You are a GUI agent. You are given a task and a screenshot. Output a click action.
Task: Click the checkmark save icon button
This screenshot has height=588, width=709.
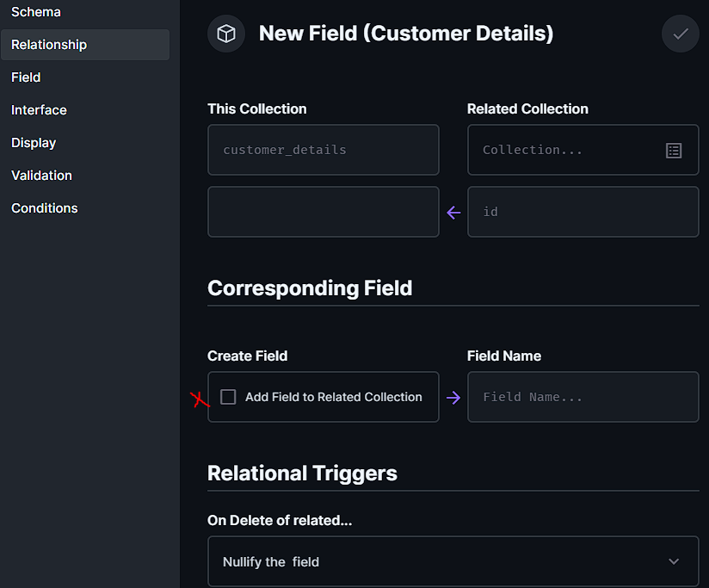click(x=680, y=34)
